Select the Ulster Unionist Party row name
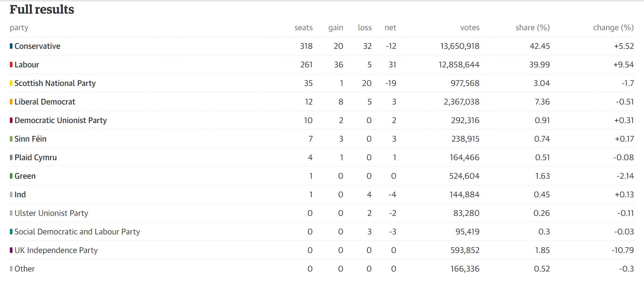644x281 pixels. tap(51, 213)
